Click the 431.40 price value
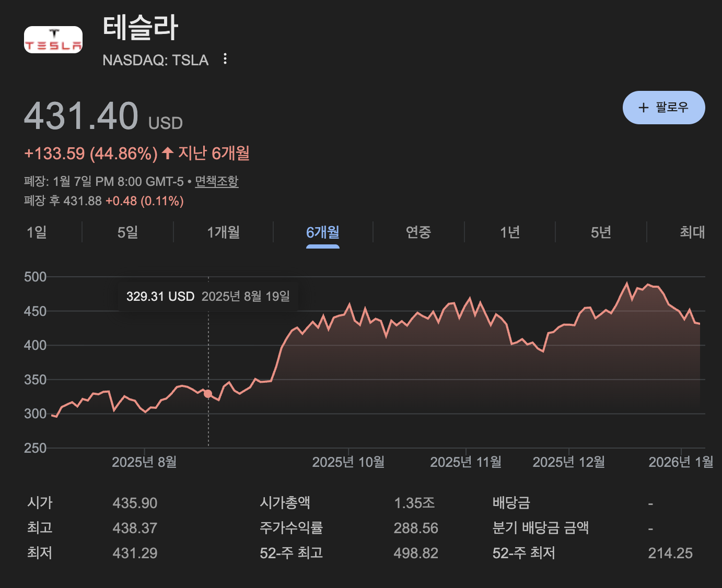 coord(81,116)
